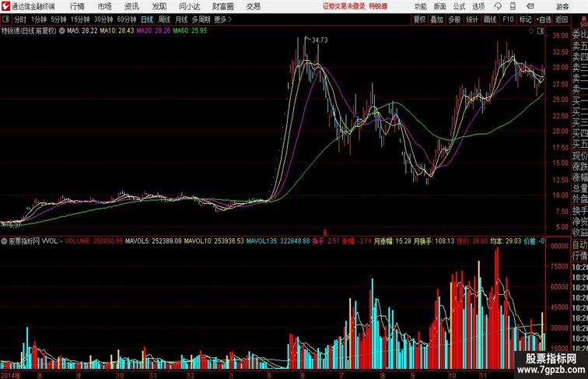Open the mobile phone icon in title bar
Screen dimensions: 588x379
click(513, 6)
